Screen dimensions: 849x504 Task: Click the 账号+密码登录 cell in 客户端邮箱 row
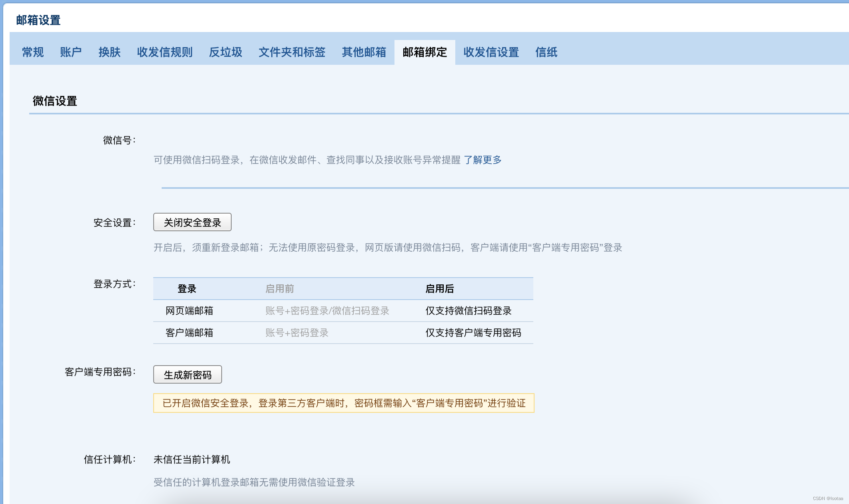point(297,333)
